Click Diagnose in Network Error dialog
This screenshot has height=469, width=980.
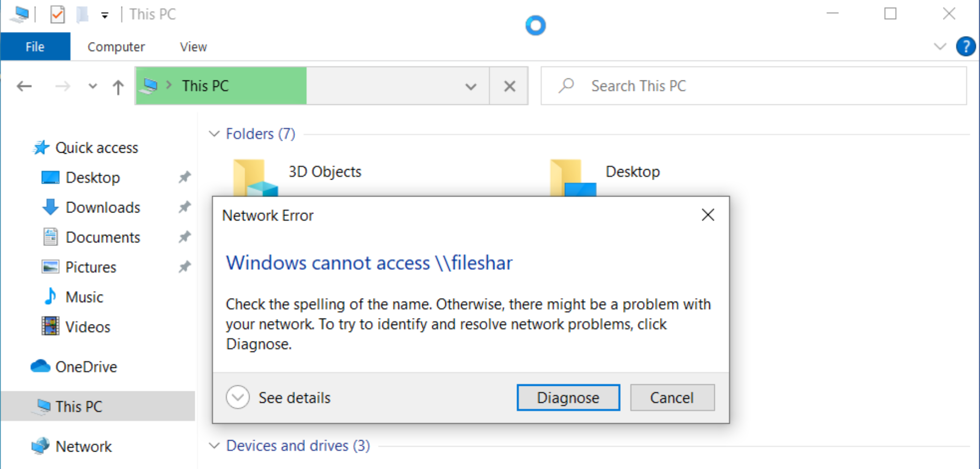[568, 398]
